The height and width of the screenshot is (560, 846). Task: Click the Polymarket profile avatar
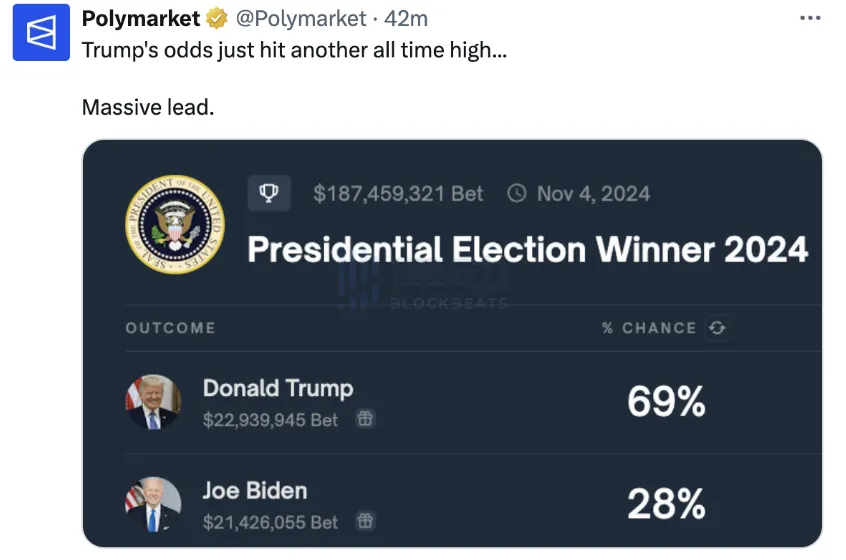tap(41, 33)
